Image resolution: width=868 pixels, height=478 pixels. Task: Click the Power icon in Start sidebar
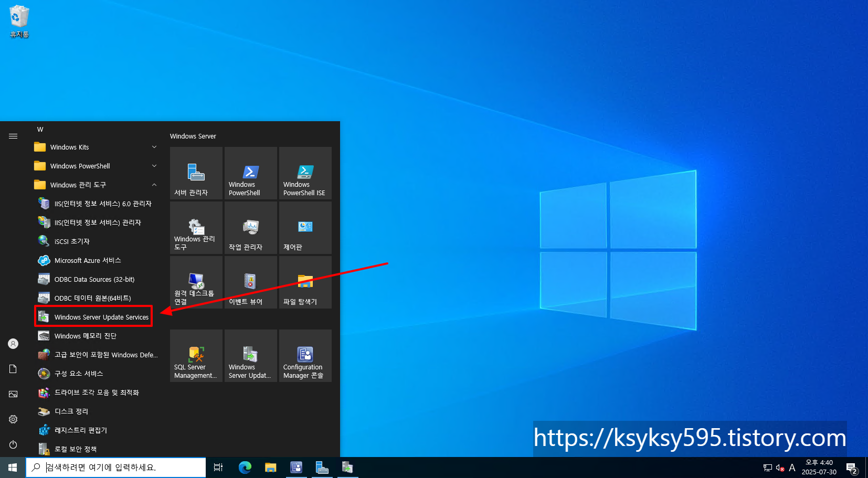click(13, 444)
